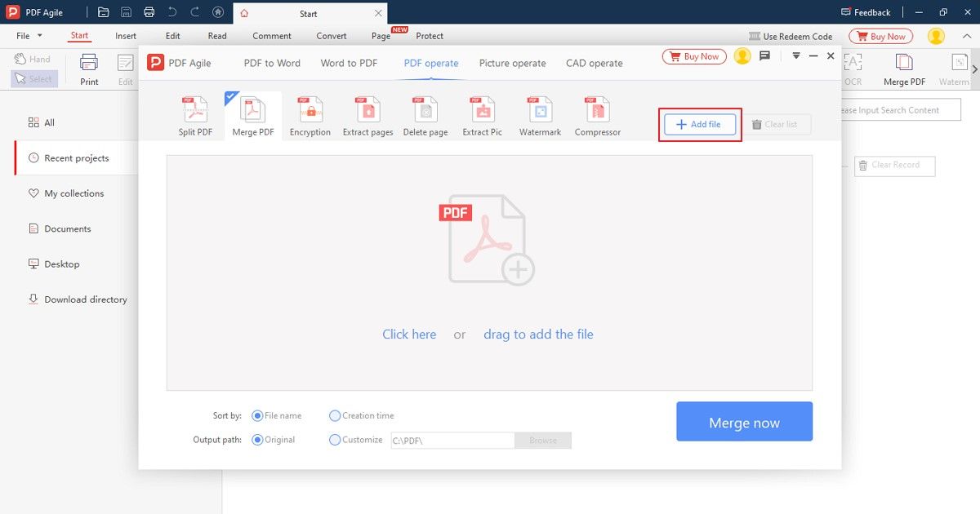The image size is (980, 514).
Task: Open Feedback in the title bar
Action: click(866, 12)
